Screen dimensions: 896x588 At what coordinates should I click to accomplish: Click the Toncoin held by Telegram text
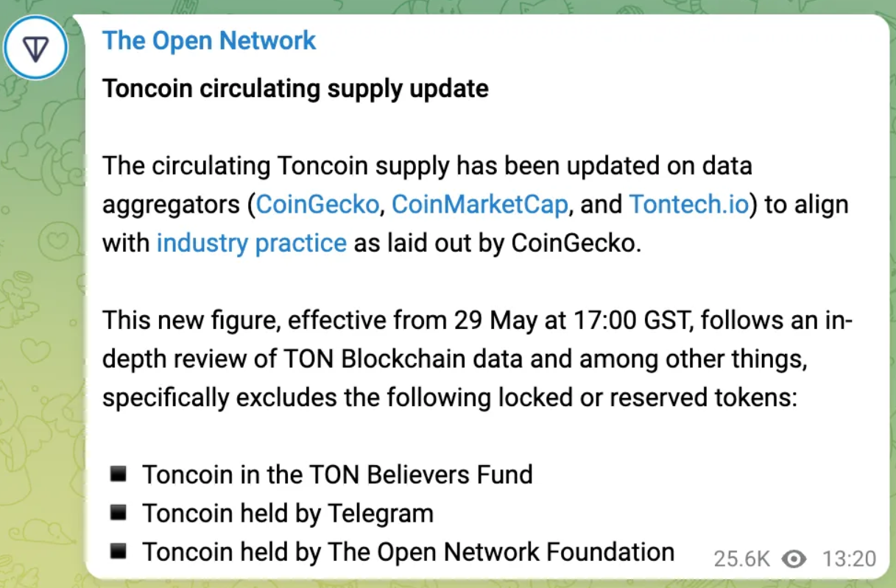click(x=288, y=512)
